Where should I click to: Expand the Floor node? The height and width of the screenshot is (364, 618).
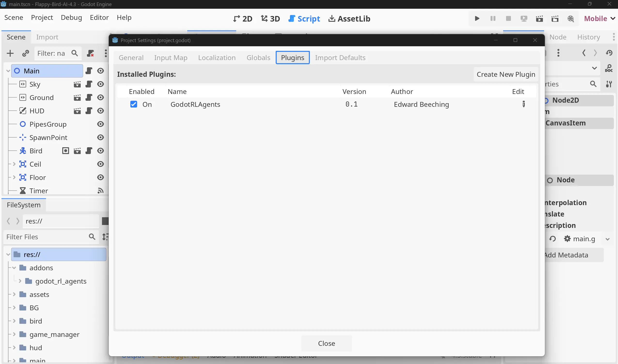coord(14,178)
